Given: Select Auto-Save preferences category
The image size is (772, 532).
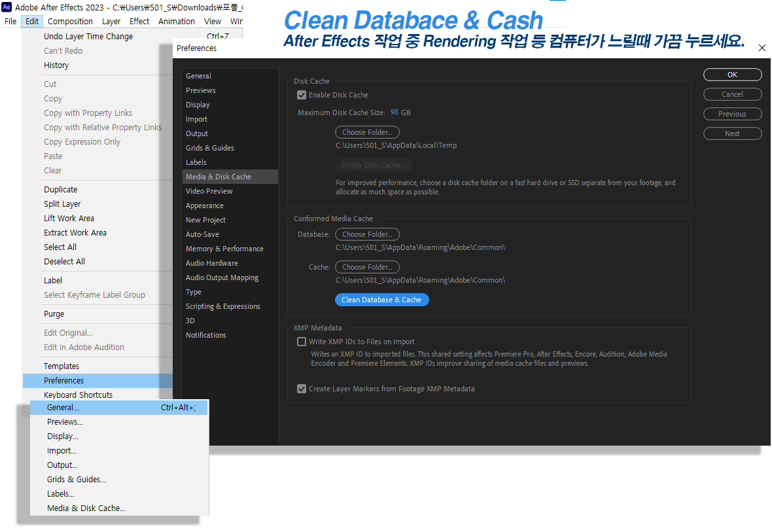Looking at the screenshot, I should [230, 234].
